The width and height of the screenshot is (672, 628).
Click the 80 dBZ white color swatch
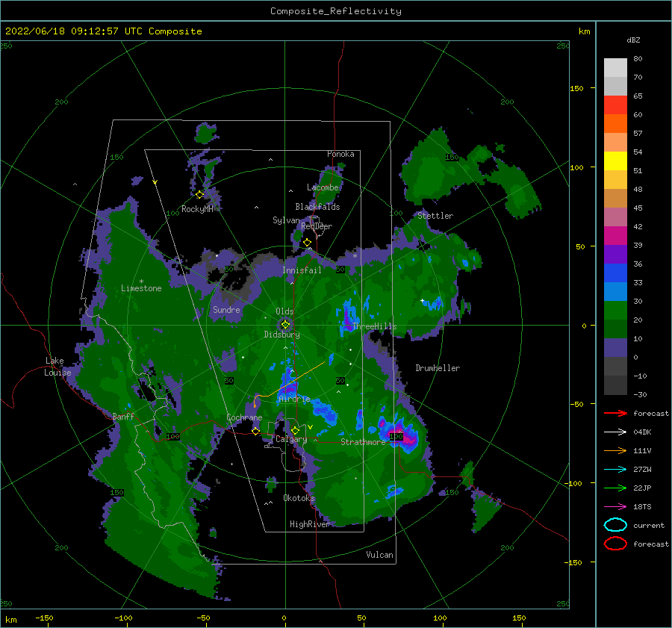[615, 67]
